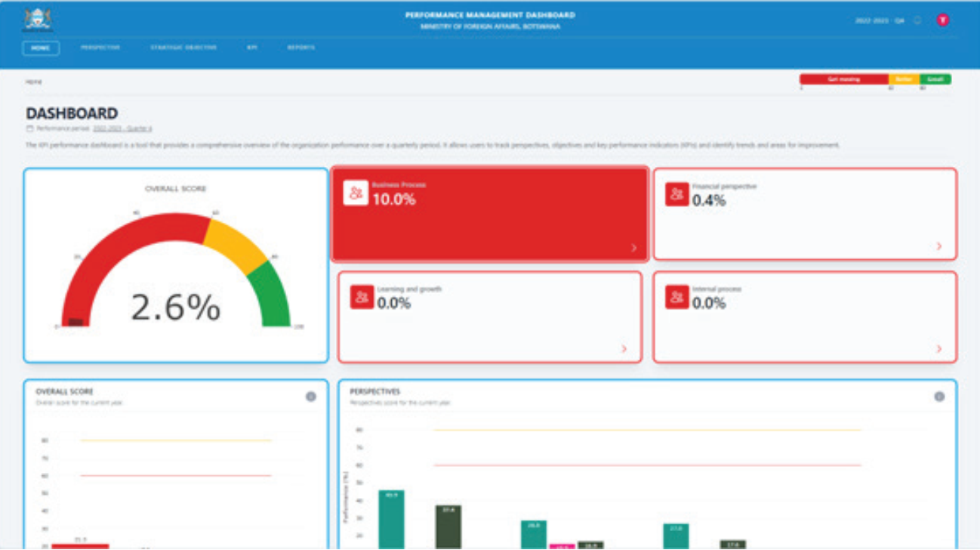Image resolution: width=980 pixels, height=550 pixels.
Task: Expand Financial perspective card chevron arrow
Action: tap(939, 246)
